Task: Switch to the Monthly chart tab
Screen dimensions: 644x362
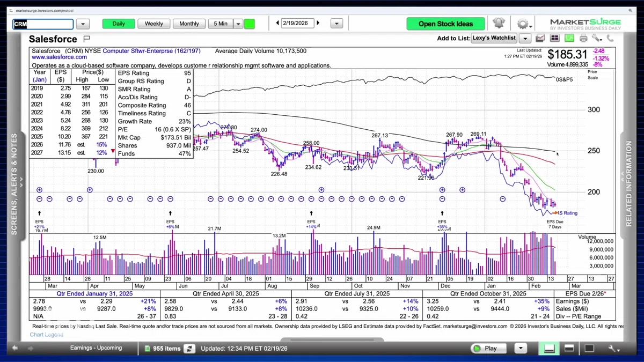Action: pyautogui.click(x=189, y=24)
